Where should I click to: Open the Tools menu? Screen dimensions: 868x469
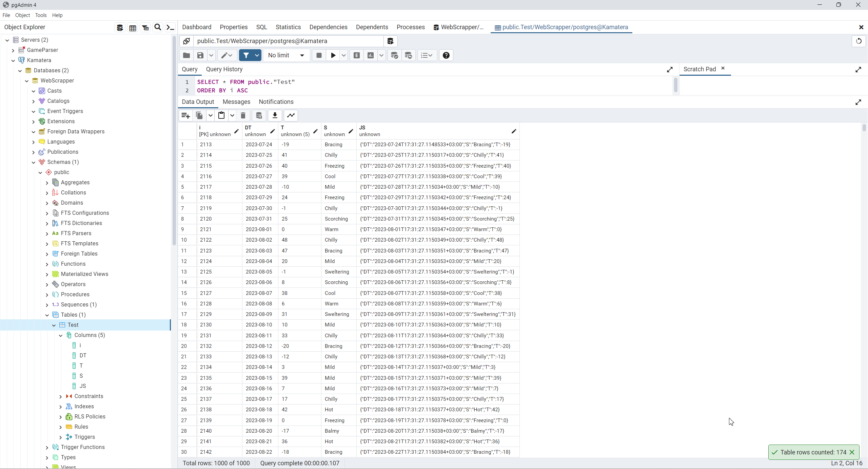(x=41, y=15)
